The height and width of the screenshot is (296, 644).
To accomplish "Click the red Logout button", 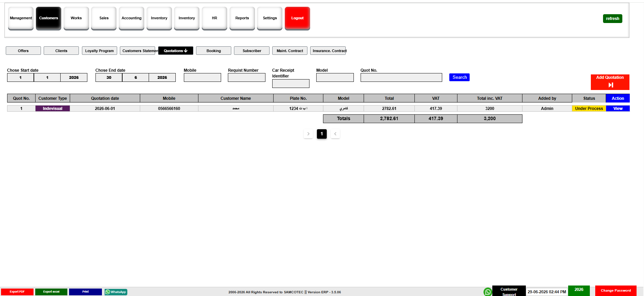I will (x=297, y=18).
